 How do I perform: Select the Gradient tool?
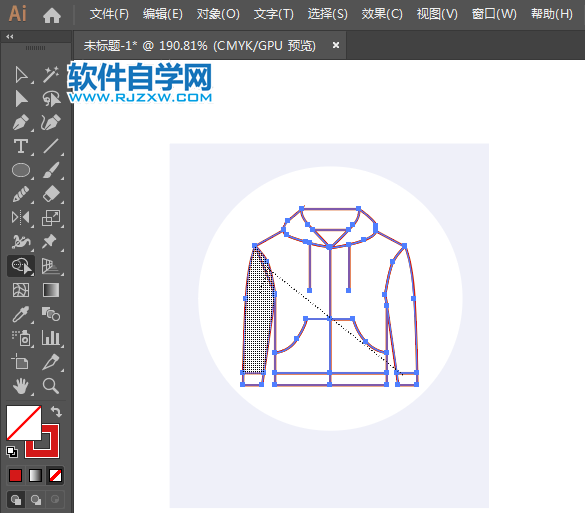pyautogui.click(x=51, y=290)
